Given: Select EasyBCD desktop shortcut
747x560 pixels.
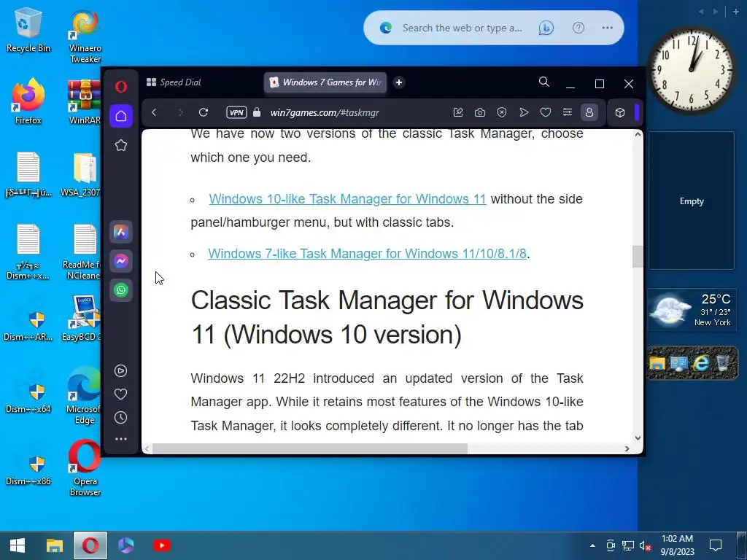Looking at the screenshot, I should (x=82, y=318).
